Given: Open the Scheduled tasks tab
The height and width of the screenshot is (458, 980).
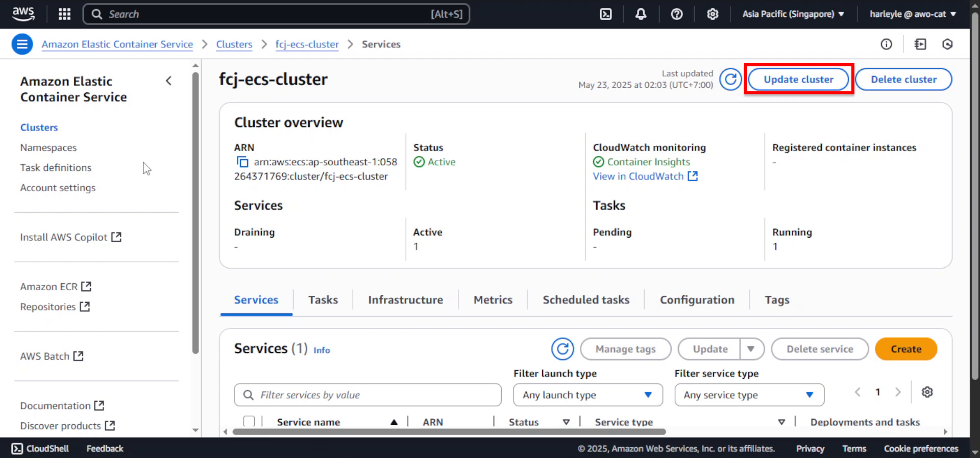Looking at the screenshot, I should point(586,300).
